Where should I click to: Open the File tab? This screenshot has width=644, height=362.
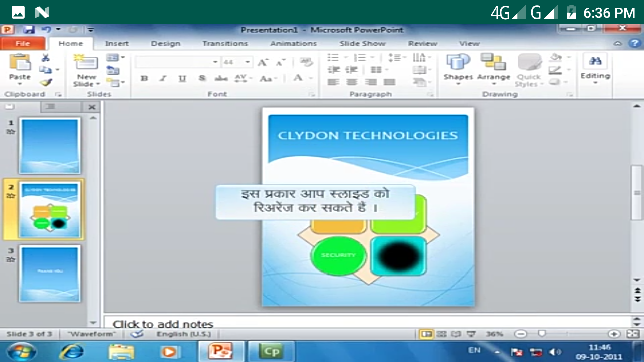tap(23, 44)
